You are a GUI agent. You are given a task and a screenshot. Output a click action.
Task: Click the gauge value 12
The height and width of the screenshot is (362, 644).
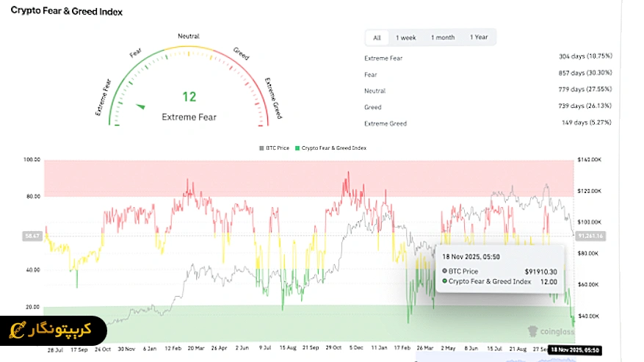click(x=189, y=96)
